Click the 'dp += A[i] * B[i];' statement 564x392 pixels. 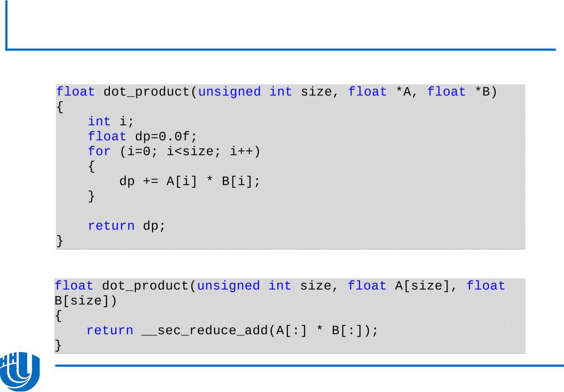coord(190,181)
